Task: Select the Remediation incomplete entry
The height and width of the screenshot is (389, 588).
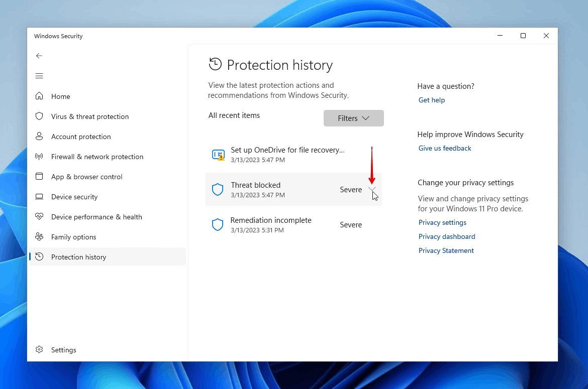Action: pyautogui.click(x=293, y=225)
